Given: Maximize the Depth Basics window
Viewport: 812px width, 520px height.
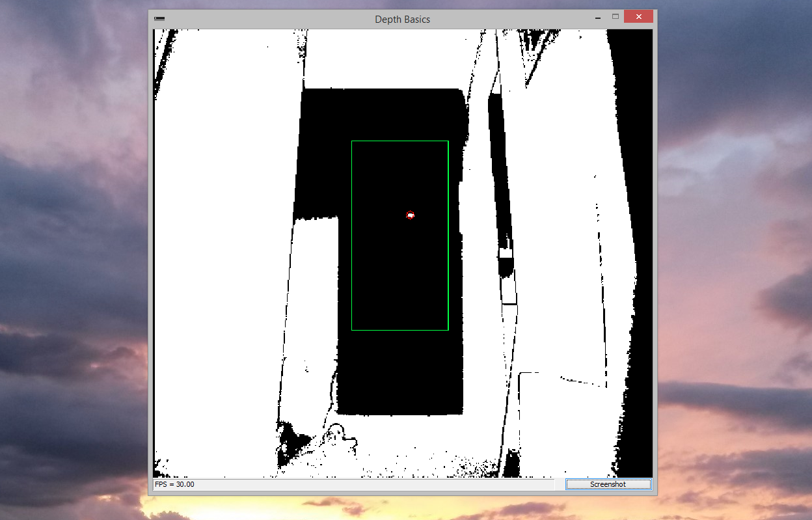Looking at the screenshot, I should click(615, 16).
